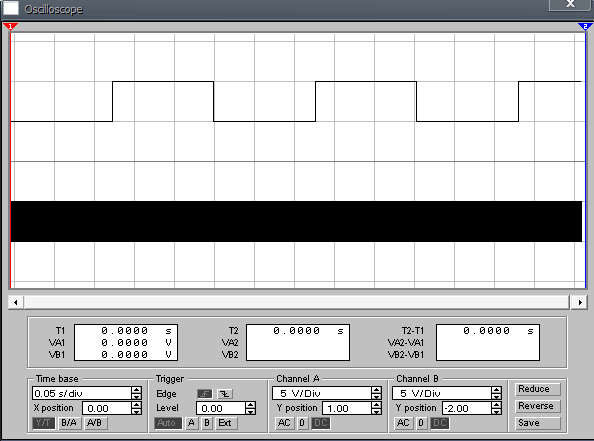Toggle Y/T display mode
Image resolution: width=594 pixels, height=441 pixels.
[x=44, y=423]
